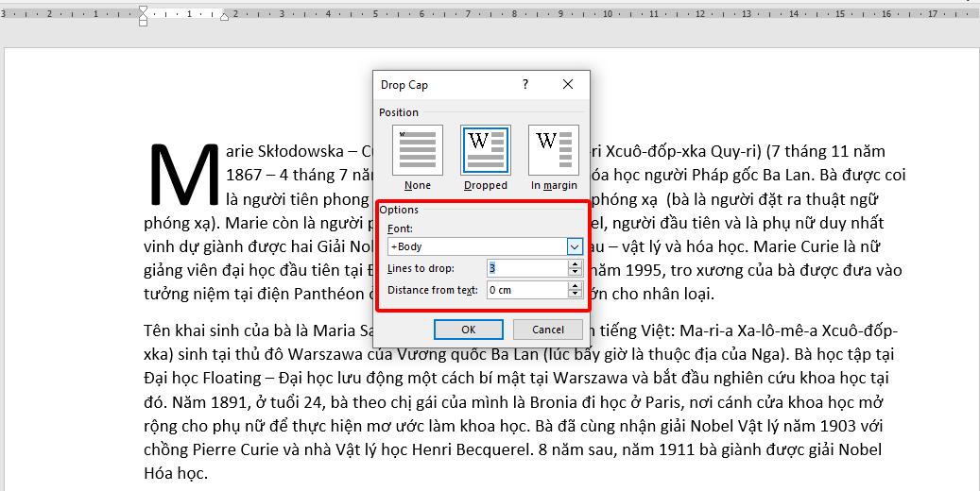Decrease Lines to drop value

[x=575, y=273]
